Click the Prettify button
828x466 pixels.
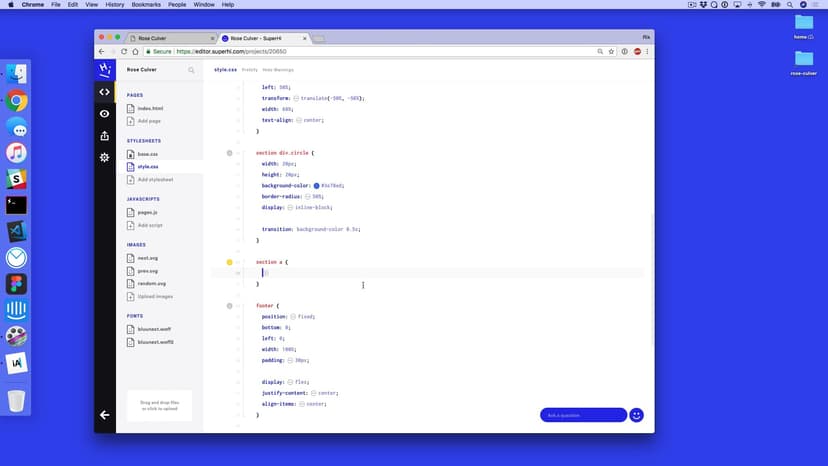[x=250, y=70]
